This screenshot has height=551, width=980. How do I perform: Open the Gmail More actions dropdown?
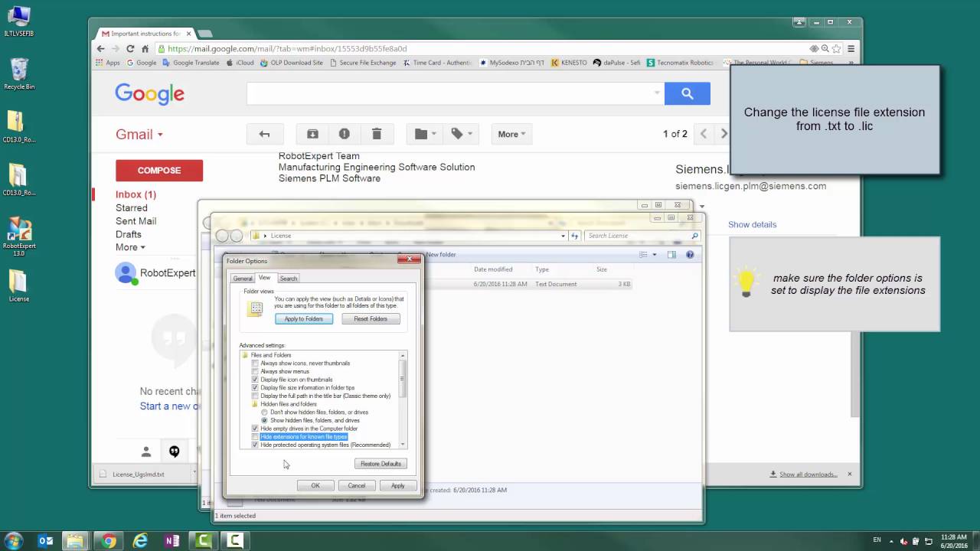coord(512,134)
